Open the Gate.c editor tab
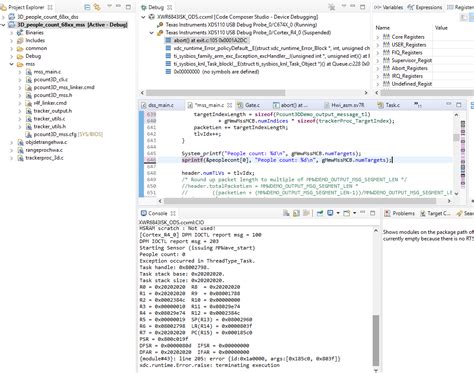The height and width of the screenshot is (373, 474). click(x=249, y=105)
